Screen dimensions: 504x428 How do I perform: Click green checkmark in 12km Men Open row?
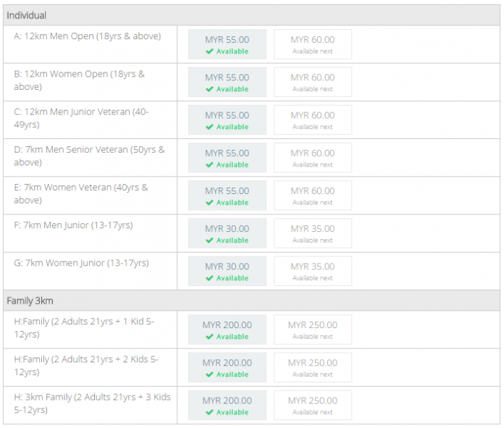(x=209, y=52)
